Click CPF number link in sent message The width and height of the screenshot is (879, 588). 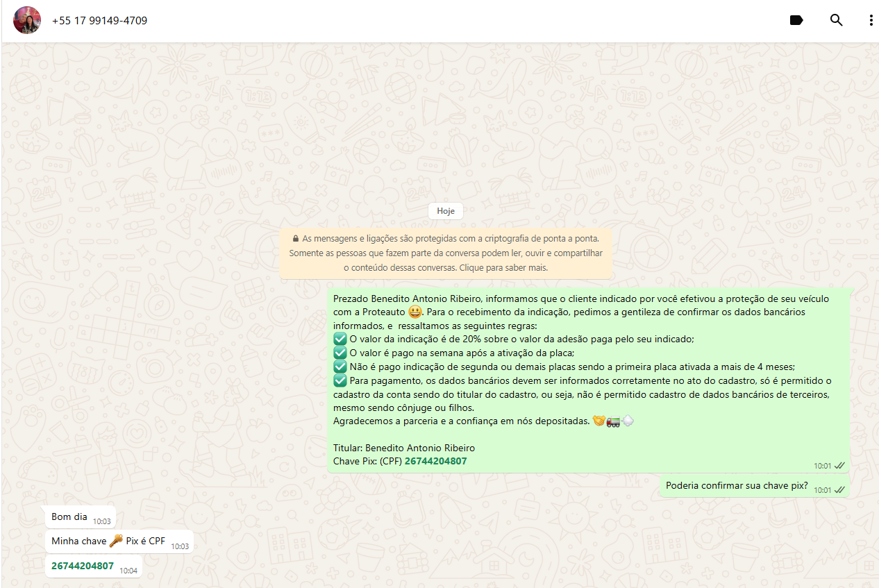[x=435, y=461]
